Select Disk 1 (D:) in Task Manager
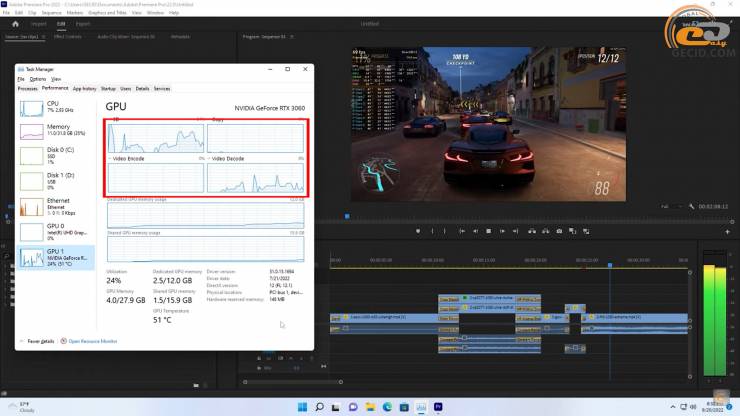This screenshot has height=416, width=740. click(x=56, y=181)
